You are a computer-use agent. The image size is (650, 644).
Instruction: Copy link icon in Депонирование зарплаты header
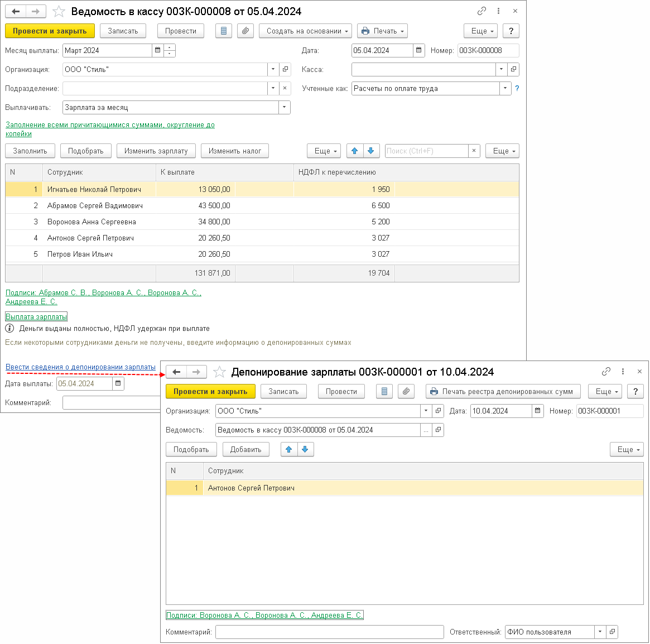pos(606,372)
